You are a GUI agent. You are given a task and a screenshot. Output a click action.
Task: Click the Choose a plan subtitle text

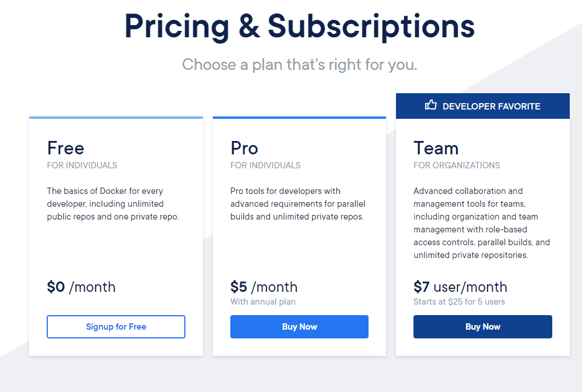point(300,65)
